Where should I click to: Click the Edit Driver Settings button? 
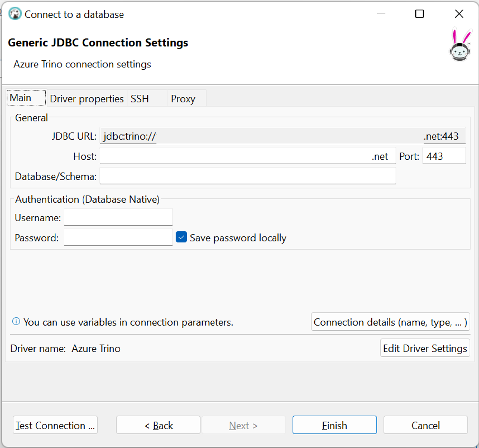click(x=425, y=348)
